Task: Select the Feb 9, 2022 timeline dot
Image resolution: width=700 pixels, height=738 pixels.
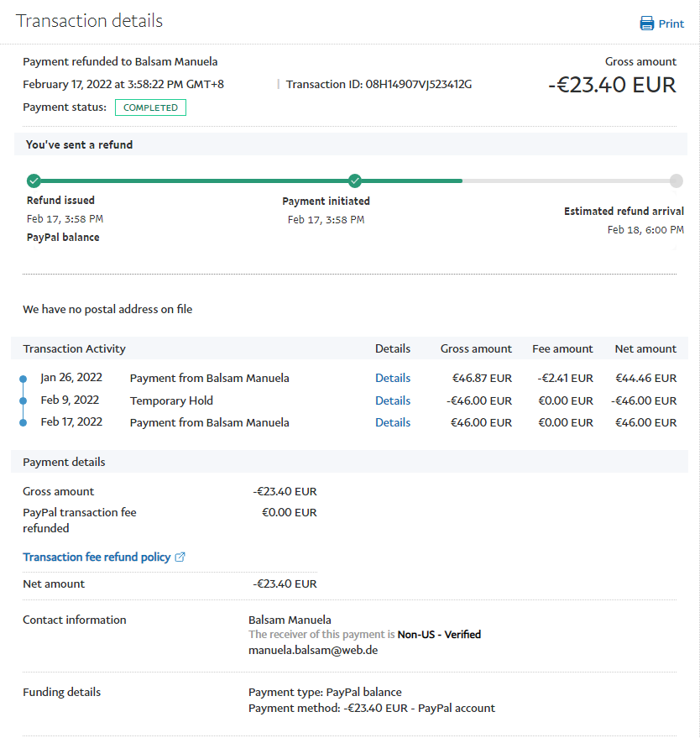Action: 23,401
